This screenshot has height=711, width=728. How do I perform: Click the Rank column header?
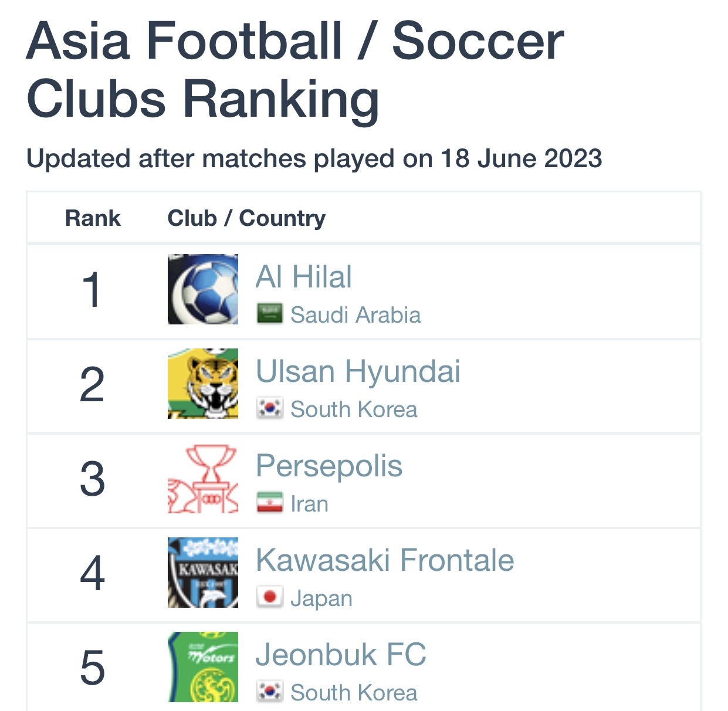point(93,218)
